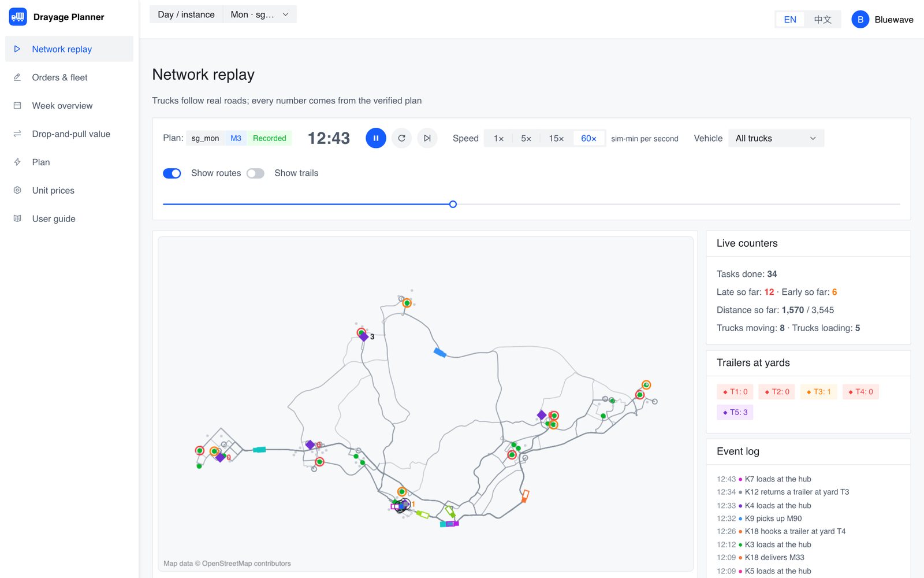Open the Day / instance Mon selector

point(259,14)
